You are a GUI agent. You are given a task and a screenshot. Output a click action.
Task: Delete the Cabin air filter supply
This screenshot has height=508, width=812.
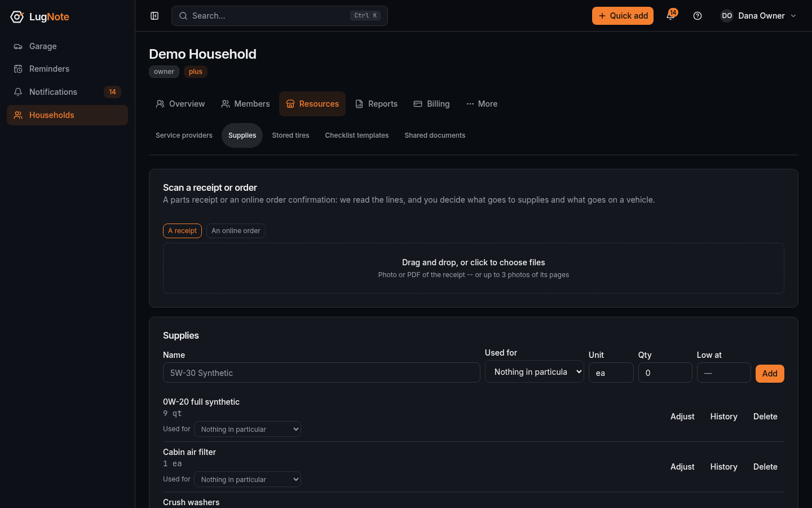765,467
